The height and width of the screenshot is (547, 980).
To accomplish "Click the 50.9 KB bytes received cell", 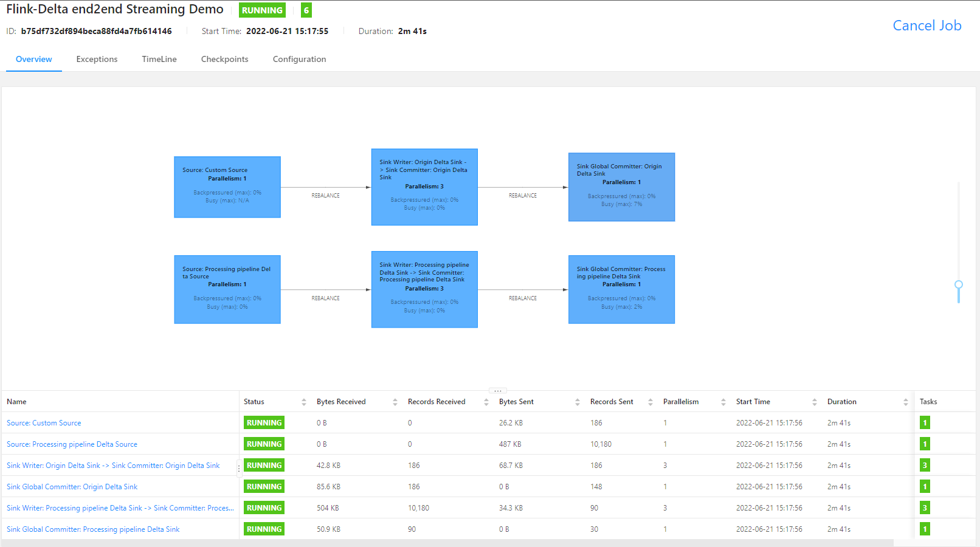I will [328, 529].
